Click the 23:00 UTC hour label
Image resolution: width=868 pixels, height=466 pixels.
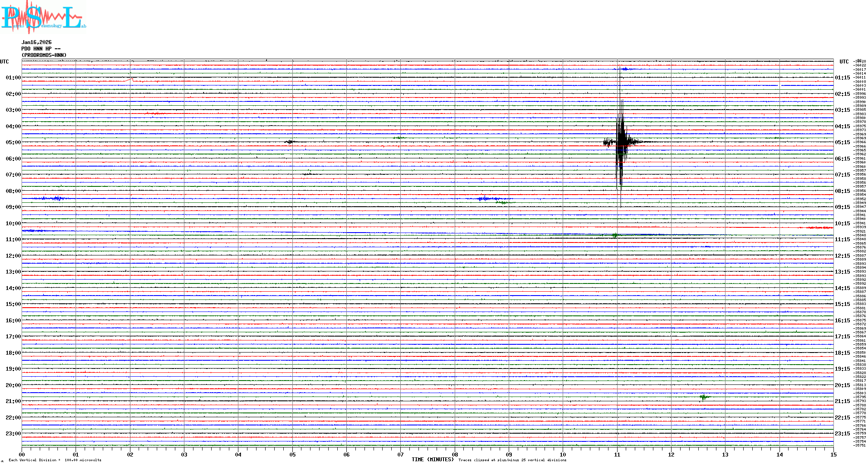click(13, 434)
